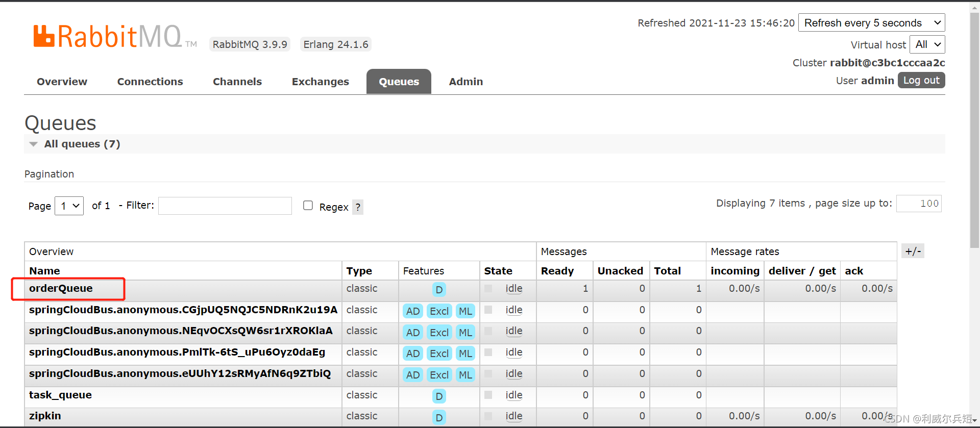Image resolution: width=980 pixels, height=428 pixels.
Task: Click Excl badge in the eUUhY12sRMyAfN6q9ZTbiQ row
Action: 439,375
